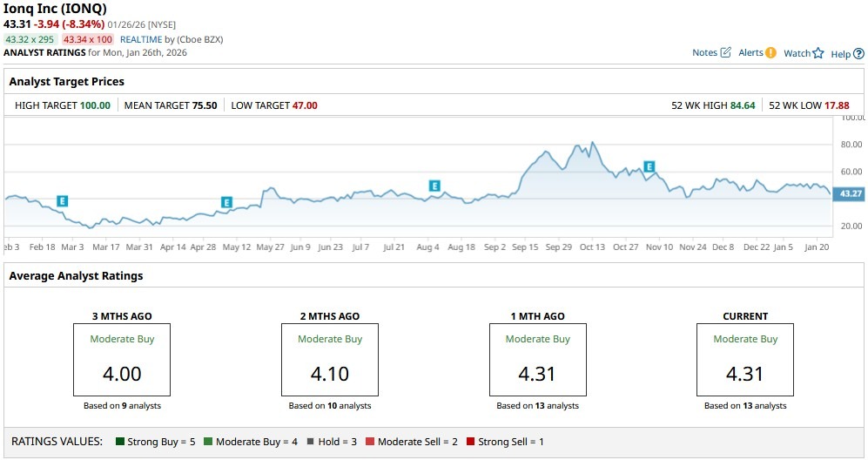Viewport: 868px width, 460px height.
Task: Click the low target value 47.00
Action: pyautogui.click(x=305, y=105)
